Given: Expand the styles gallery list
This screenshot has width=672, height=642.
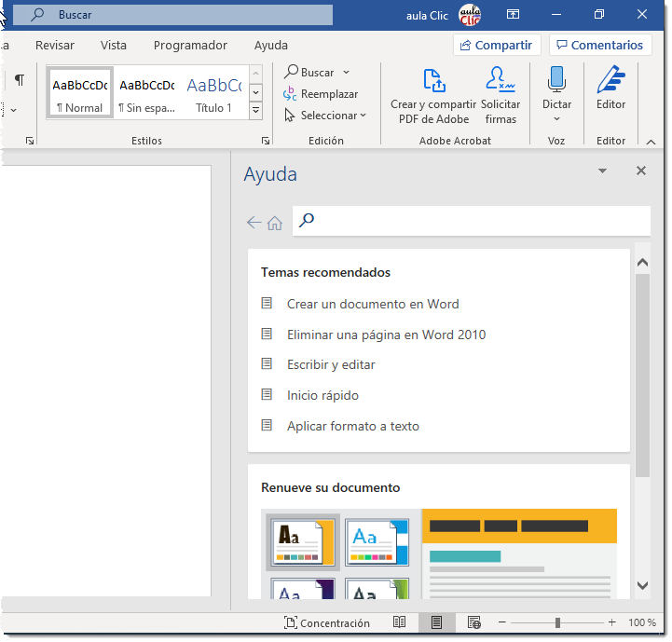Looking at the screenshot, I should 256,110.
